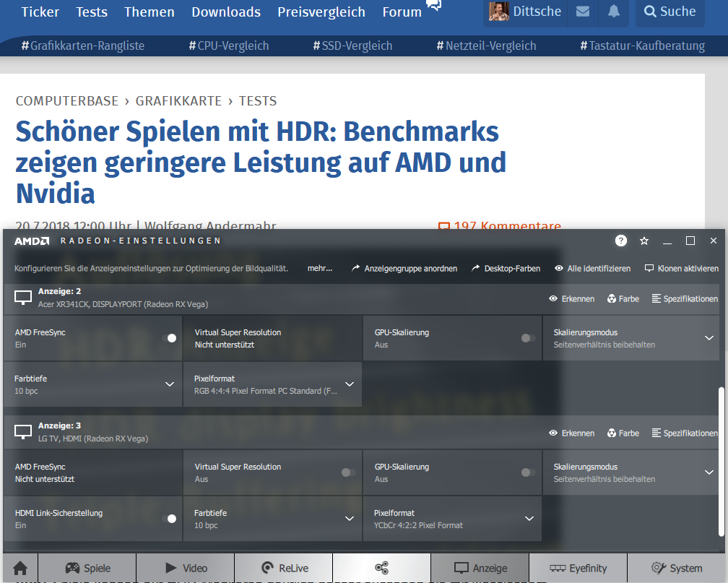Click Anzeigengruppe anordnen
728x583 pixels.
(x=404, y=269)
